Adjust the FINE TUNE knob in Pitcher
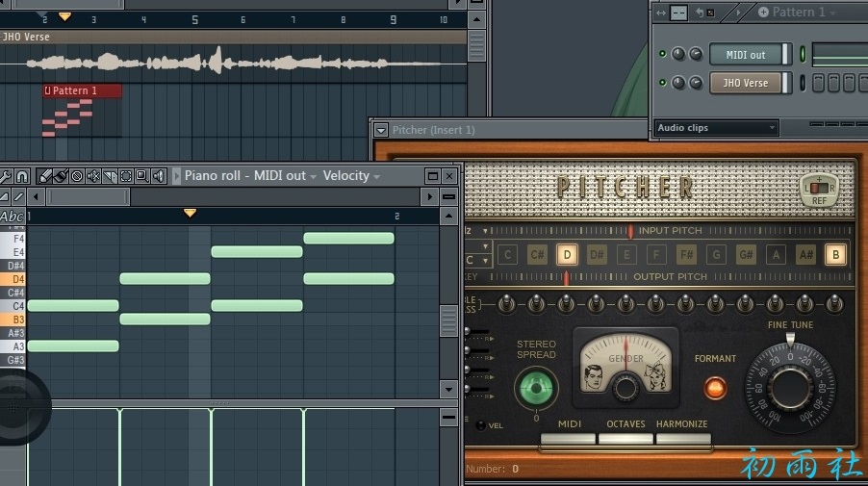Screen dimensions: 868x486 click(x=790, y=388)
